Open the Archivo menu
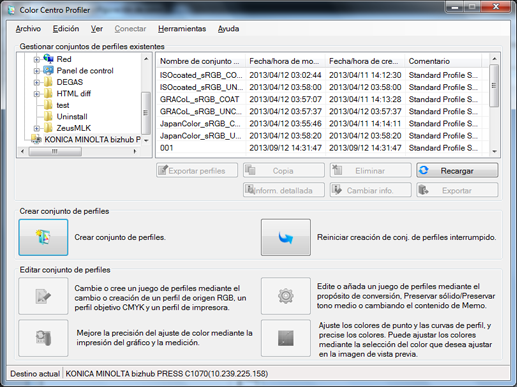Image resolution: width=517 pixels, height=387 pixels. coord(28,29)
